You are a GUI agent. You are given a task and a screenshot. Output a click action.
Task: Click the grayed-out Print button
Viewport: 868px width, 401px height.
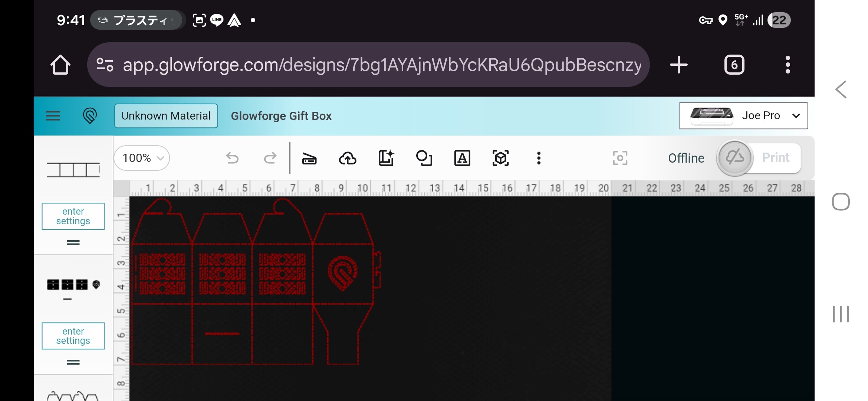[775, 157]
